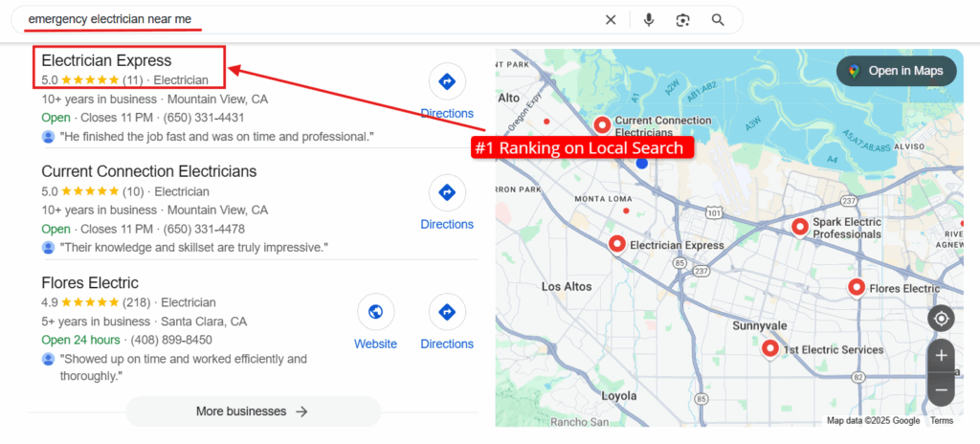Screen dimensions: 980x444
Task: Select the Sunnyvale label on the map
Action: pos(760,325)
